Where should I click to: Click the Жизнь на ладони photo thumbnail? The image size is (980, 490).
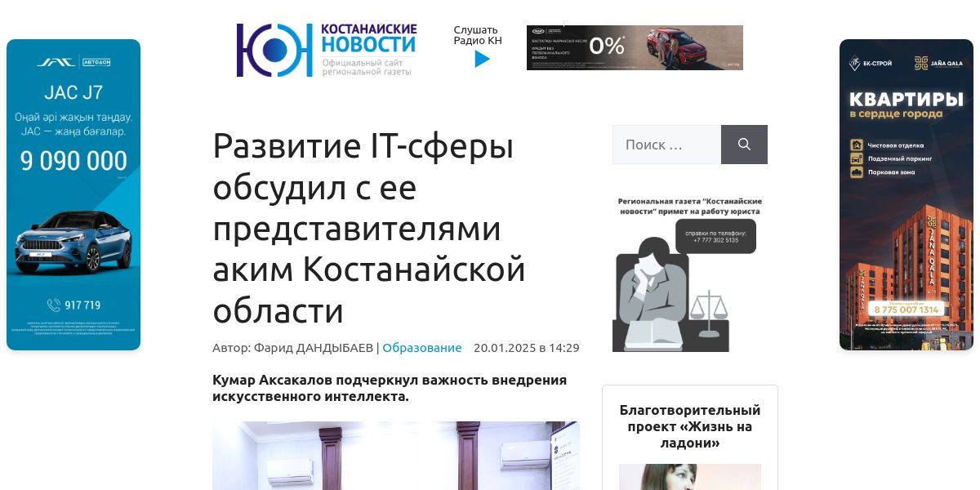[690, 477]
